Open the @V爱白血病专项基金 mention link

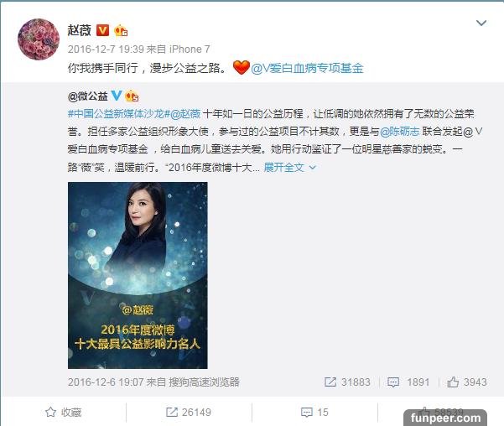coord(307,68)
